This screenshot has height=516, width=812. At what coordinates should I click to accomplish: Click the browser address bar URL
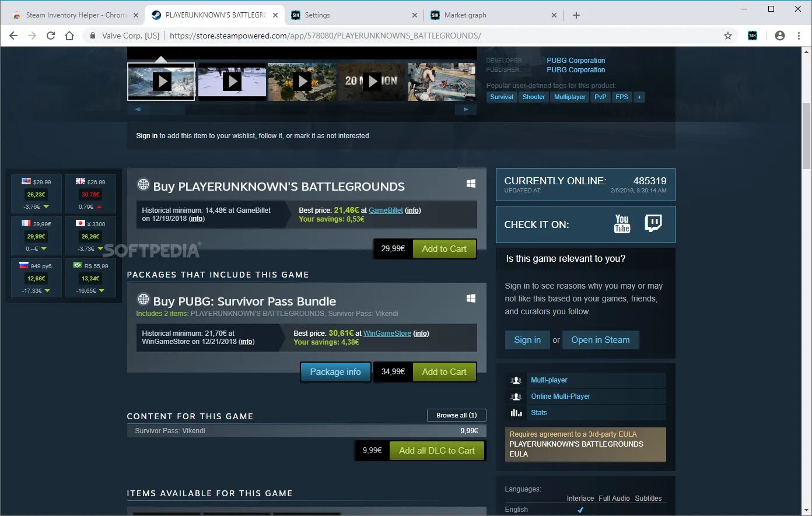coord(325,36)
